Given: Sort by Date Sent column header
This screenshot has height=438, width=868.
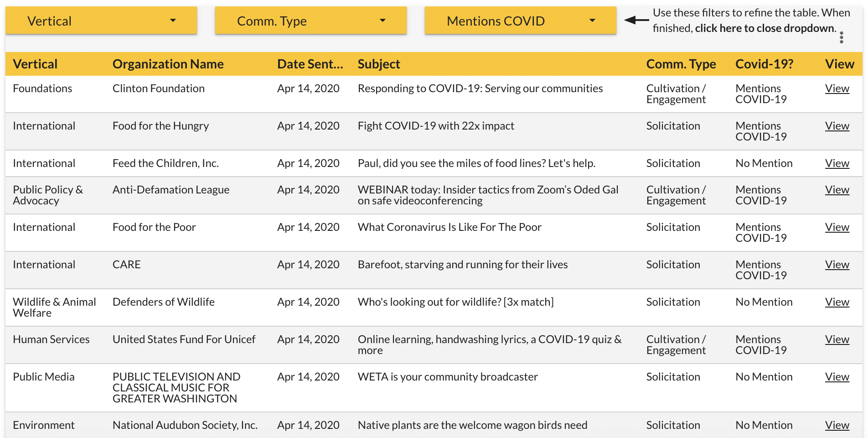Looking at the screenshot, I should [310, 64].
